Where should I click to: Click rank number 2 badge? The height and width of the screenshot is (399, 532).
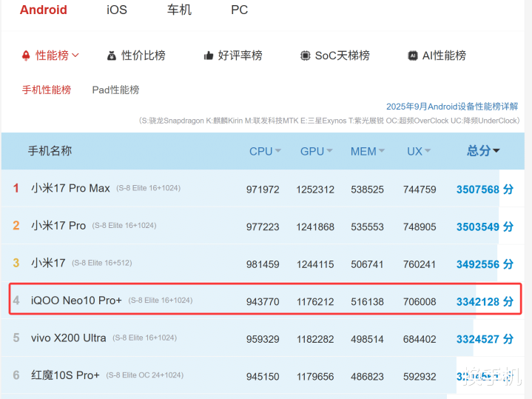coord(16,226)
